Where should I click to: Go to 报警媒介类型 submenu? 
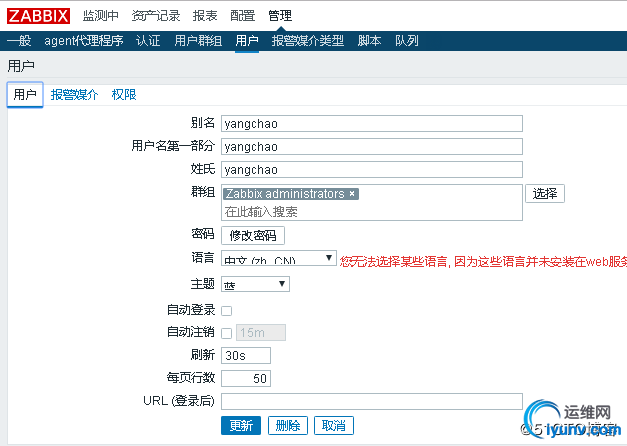pyautogui.click(x=308, y=41)
